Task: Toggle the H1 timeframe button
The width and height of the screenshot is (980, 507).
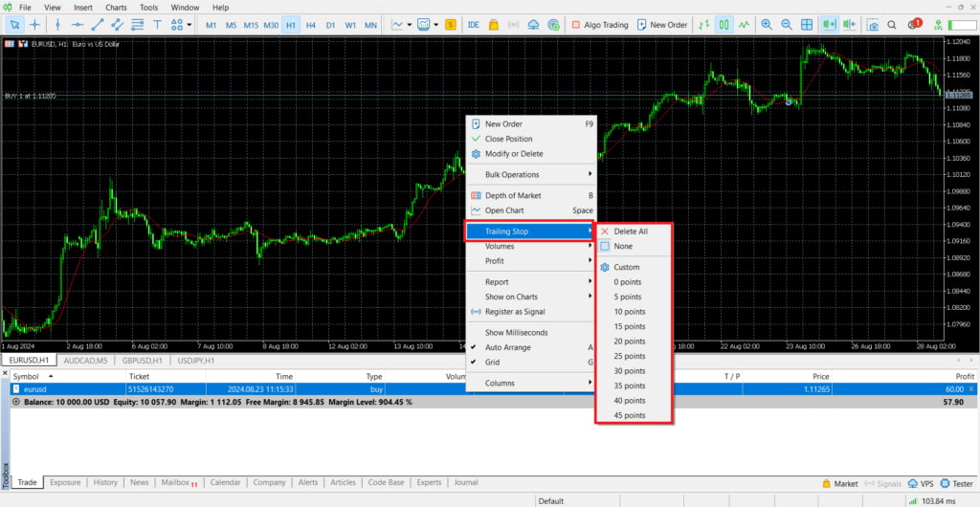Action: pyautogui.click(x=291, y=25)
